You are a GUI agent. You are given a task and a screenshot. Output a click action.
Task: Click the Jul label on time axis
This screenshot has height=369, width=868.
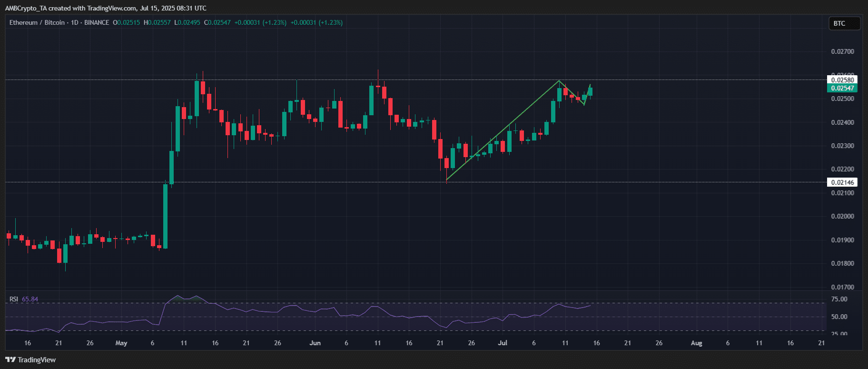point(503,343)
